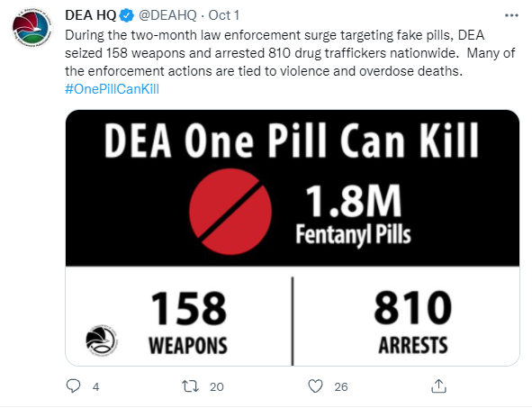This screenshot has height=408, width=532.
Task: Open the image at 810 ARRESTS
Action: tap(413, 322)
